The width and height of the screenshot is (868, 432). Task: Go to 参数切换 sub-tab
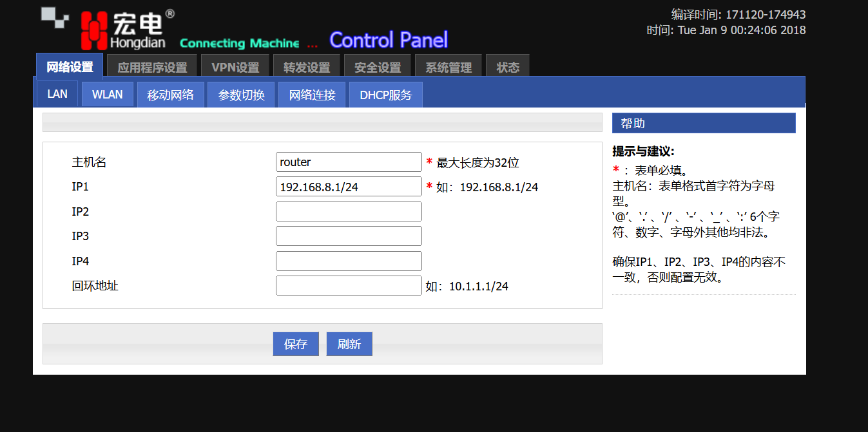point(241,95)
